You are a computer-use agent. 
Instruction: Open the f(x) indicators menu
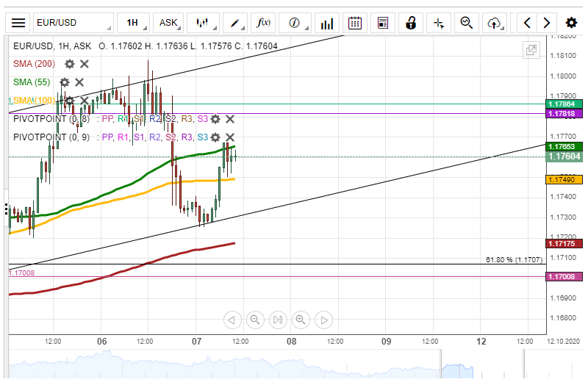(263, 23)
